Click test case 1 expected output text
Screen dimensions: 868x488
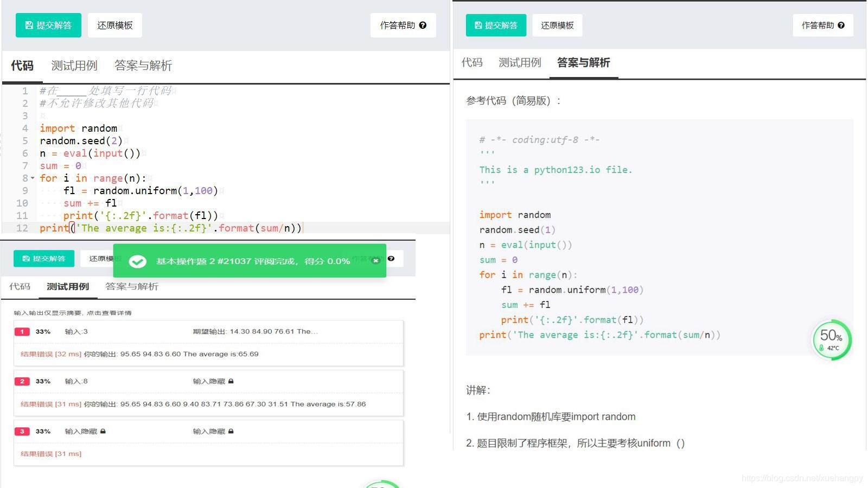(256, 331)
